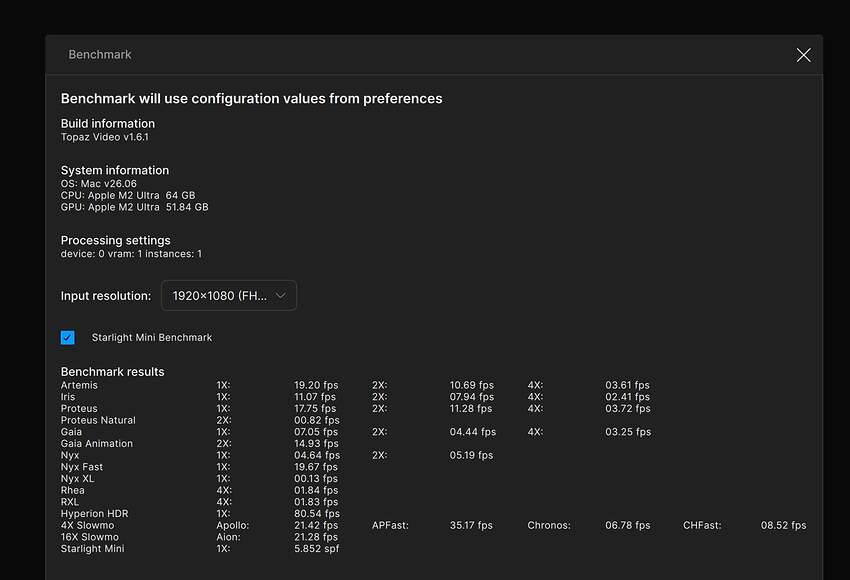
Task: Click Proteus 4X value 03.72 fps
Action: (x=628, y=408)
